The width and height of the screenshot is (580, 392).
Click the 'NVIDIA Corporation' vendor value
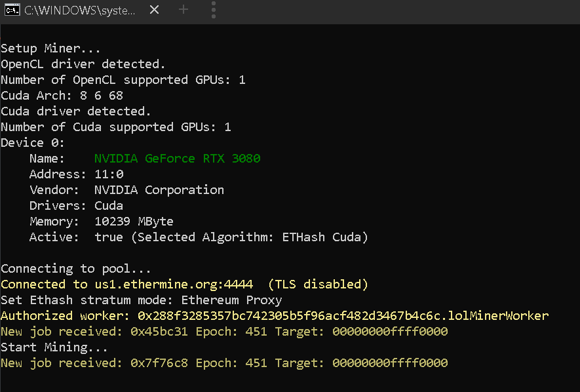coord(159,190)
